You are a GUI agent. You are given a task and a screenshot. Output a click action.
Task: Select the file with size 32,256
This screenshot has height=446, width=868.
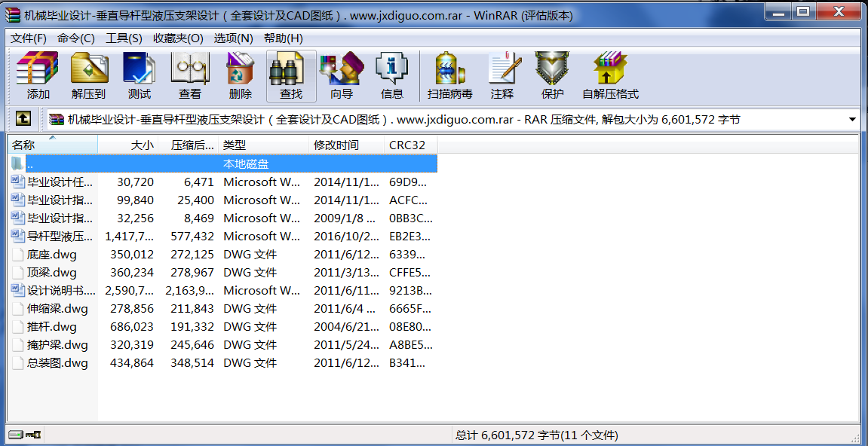coord(223,218)
